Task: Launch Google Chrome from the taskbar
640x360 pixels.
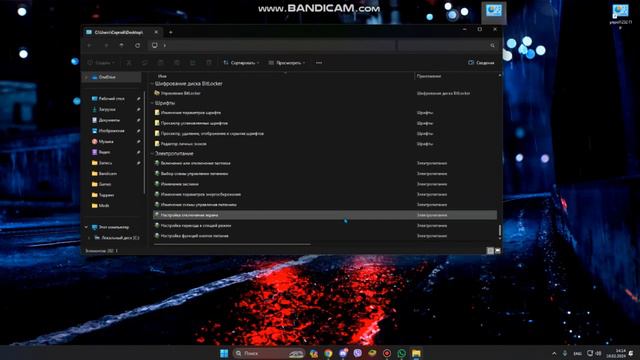Action: tap(328, 353)
